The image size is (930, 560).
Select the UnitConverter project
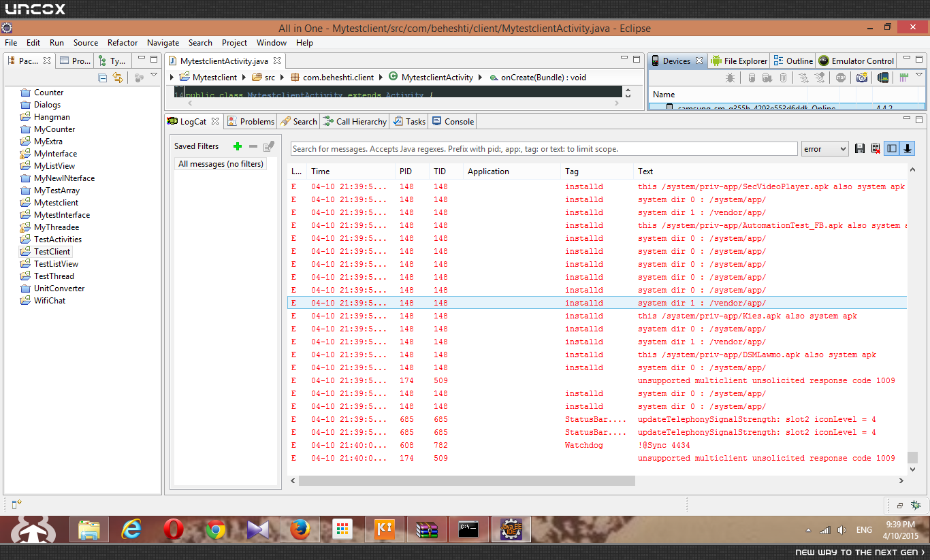coord(59,289)
